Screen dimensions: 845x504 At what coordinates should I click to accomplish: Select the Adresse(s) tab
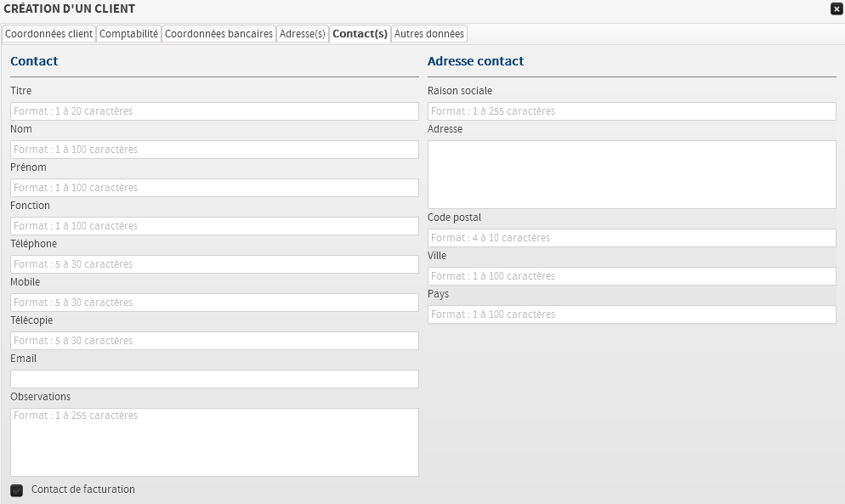click(303, 34)
